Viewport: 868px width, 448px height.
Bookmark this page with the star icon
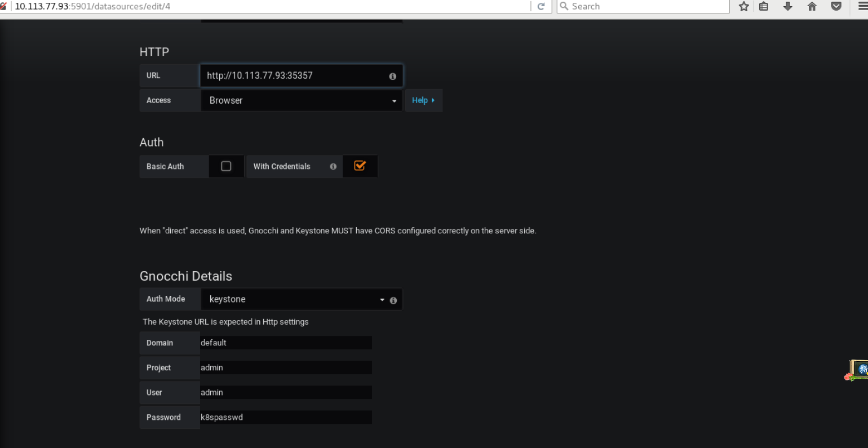[743, 6]
